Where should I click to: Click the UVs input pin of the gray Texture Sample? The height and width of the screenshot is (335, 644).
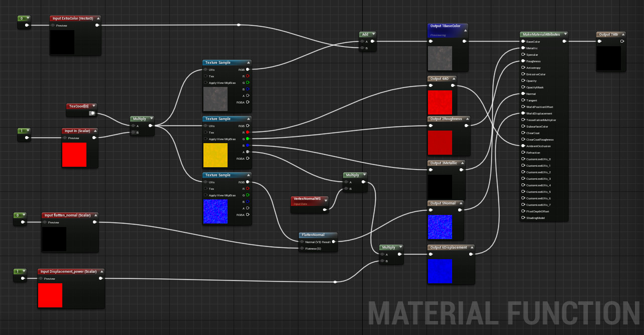pyautogui.click(x=205, y=69)
